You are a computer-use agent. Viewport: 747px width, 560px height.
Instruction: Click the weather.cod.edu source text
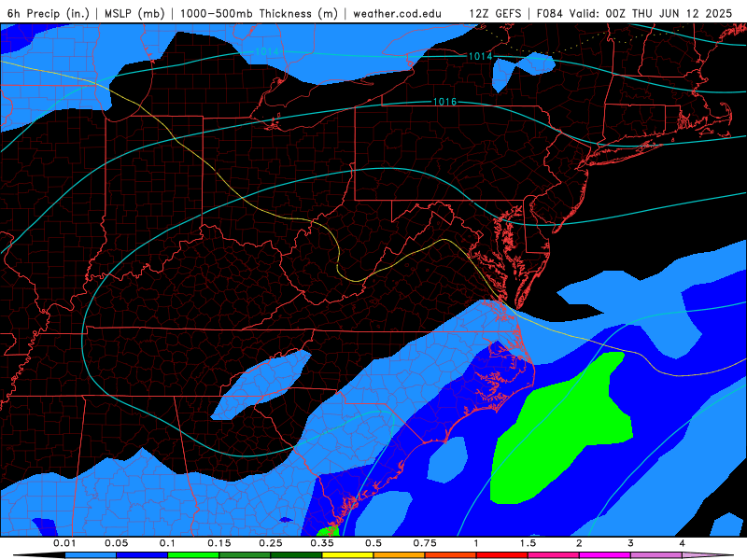(x=397, y=13)
